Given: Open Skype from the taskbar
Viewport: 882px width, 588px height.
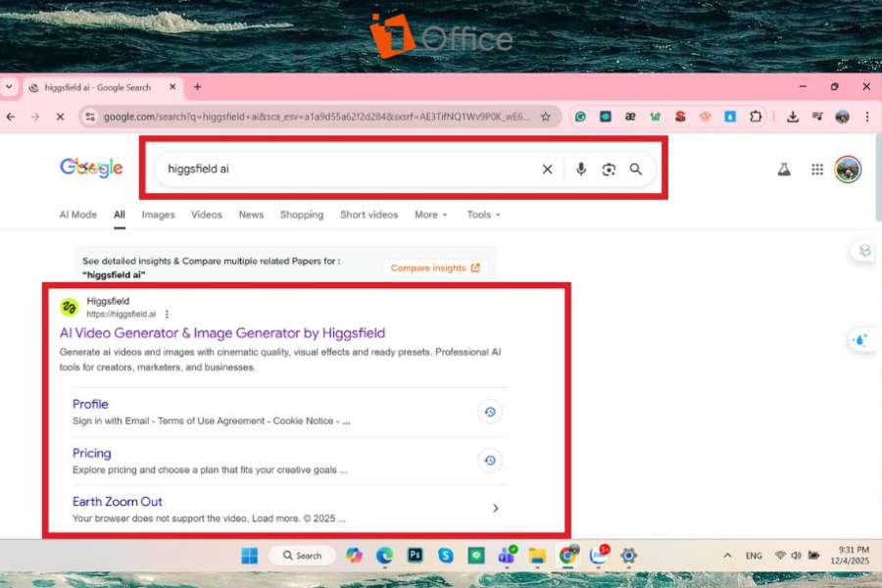Looking at the screenshot, I should click(x=446, y=556).
